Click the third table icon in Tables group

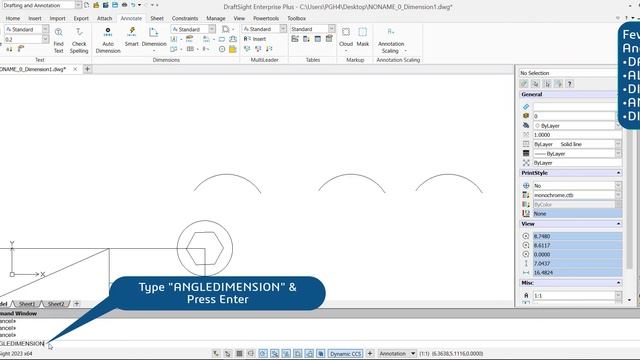318,39
